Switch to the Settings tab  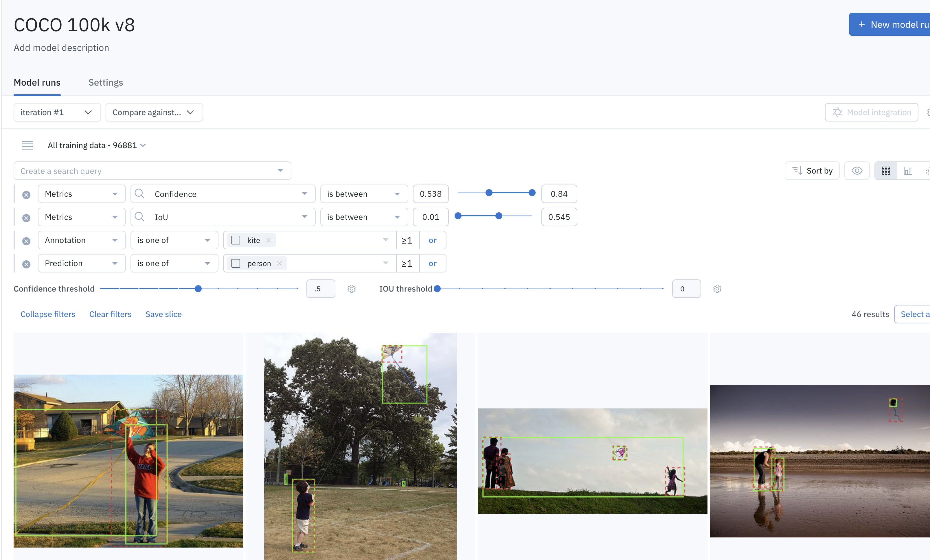[106, 82]
